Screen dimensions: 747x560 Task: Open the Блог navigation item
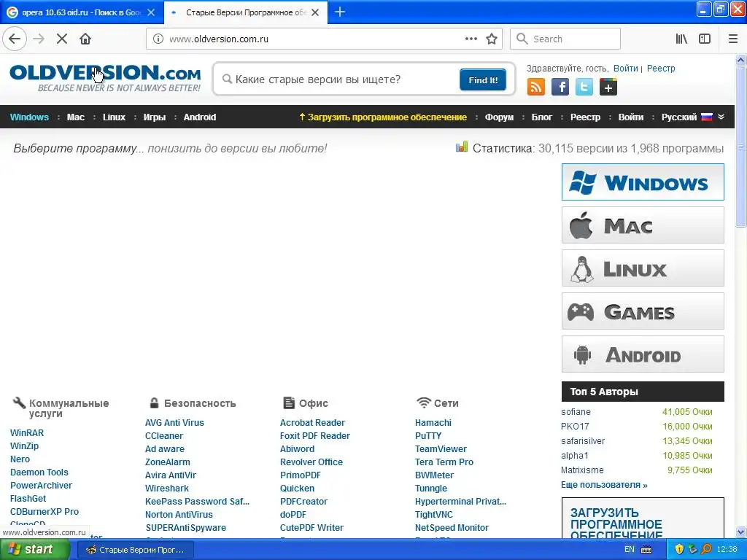(x=542, y=117)
